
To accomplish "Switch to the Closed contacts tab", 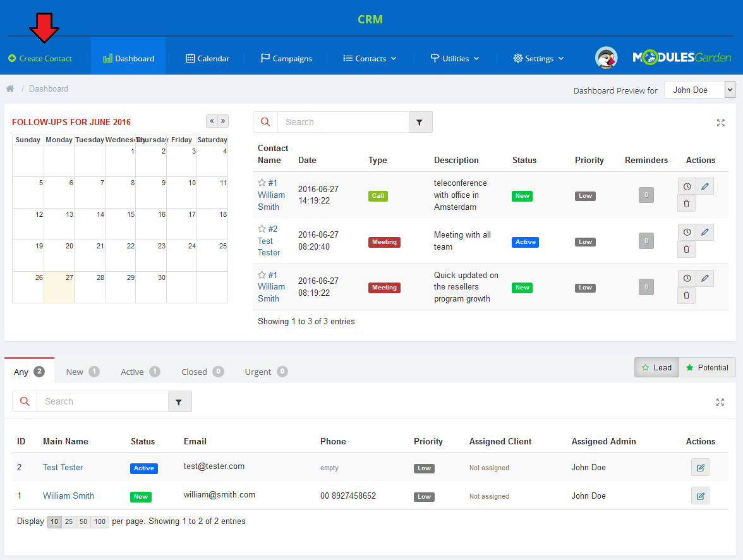I will [x=202, y=372].
